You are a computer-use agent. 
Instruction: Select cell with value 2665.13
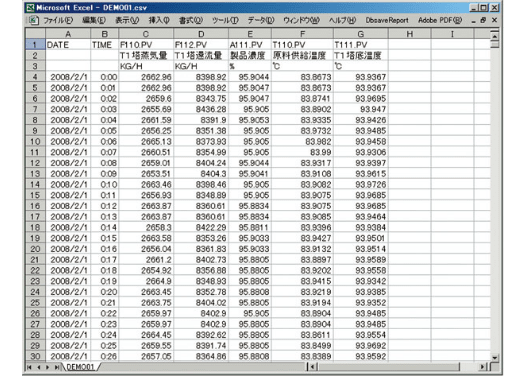click(146, 141)
